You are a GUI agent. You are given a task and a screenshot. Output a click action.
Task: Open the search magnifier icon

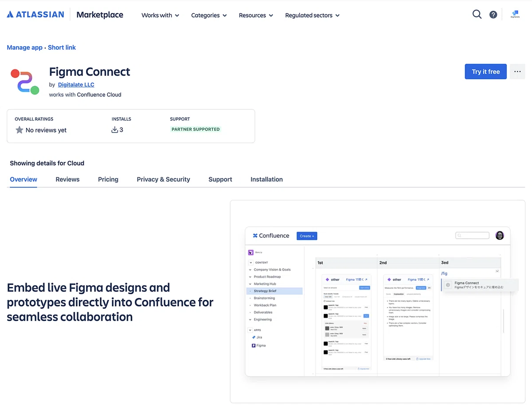pos(477,15)
